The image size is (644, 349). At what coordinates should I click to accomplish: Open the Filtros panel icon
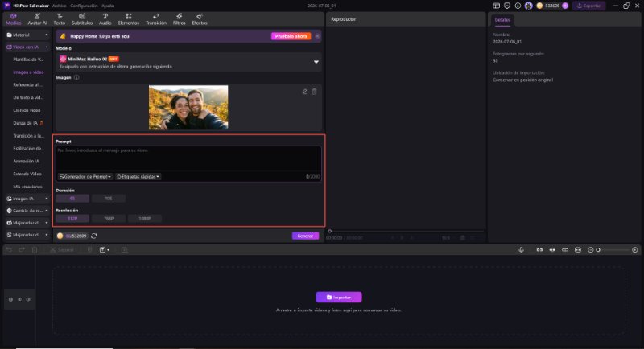[179, 18]
